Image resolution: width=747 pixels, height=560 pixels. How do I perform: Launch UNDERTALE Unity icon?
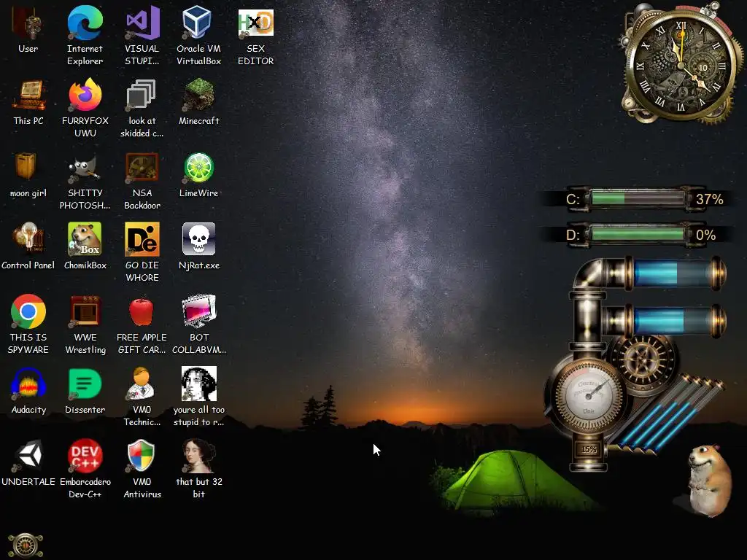coord(28,455)
